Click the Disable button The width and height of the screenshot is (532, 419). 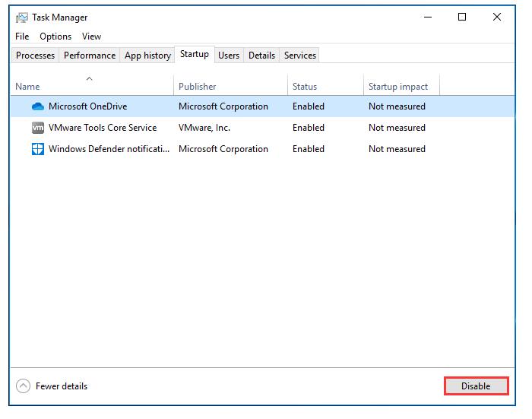click(x=476, y=386)
